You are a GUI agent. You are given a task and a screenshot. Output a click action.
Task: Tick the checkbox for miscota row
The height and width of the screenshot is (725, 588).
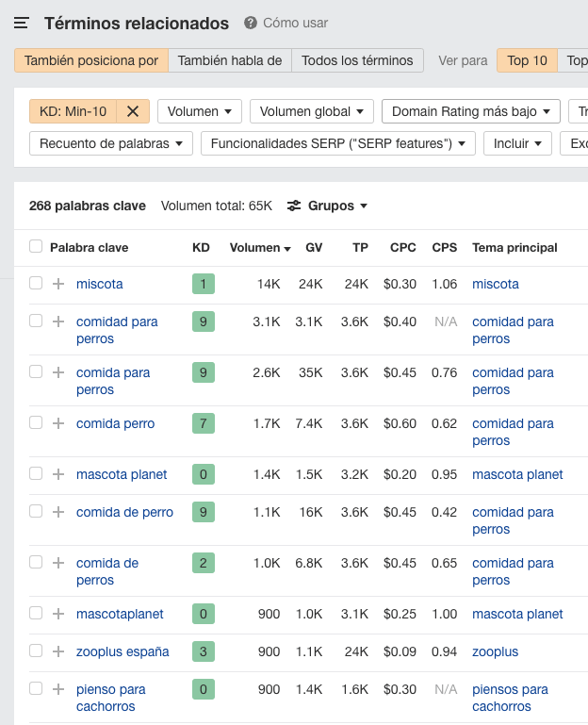(x=36, y=283)
